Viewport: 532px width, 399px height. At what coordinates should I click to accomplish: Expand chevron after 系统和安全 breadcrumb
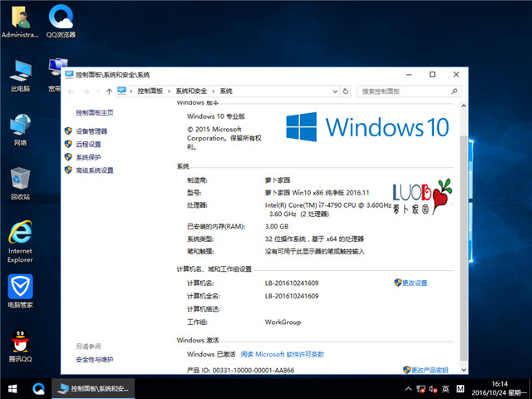pyautogui.click(x=213, y=91)
